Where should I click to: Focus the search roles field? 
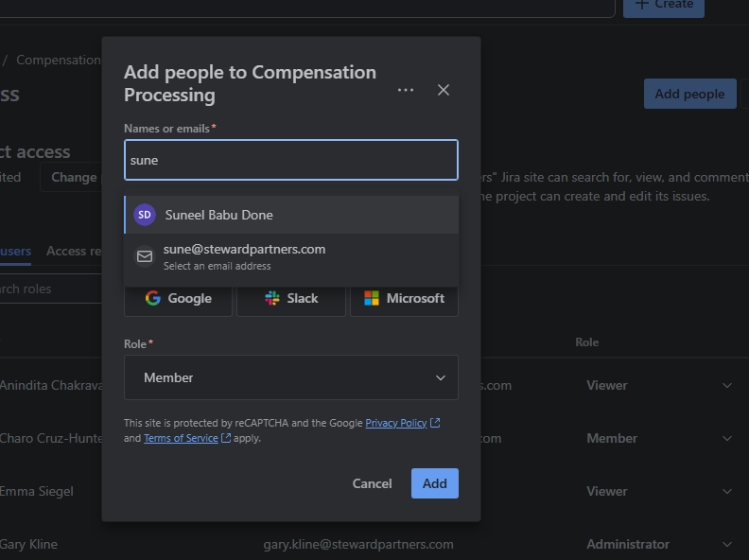[51, 289]
